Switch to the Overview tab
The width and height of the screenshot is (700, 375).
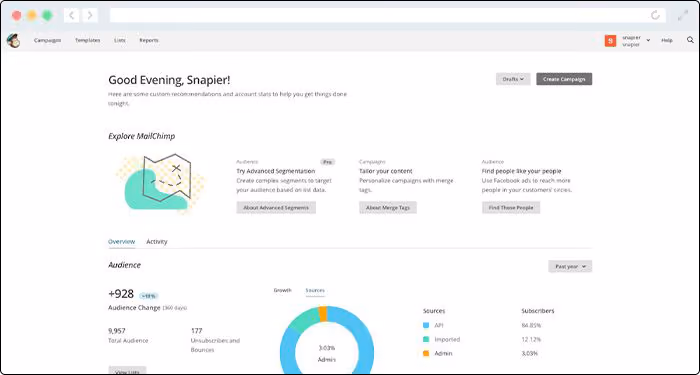[121, 242]
